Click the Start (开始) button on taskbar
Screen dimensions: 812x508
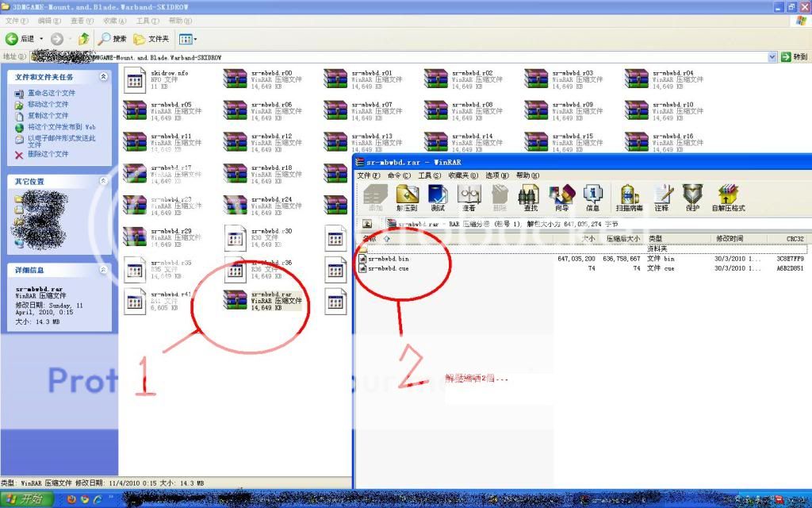[25, 499]
